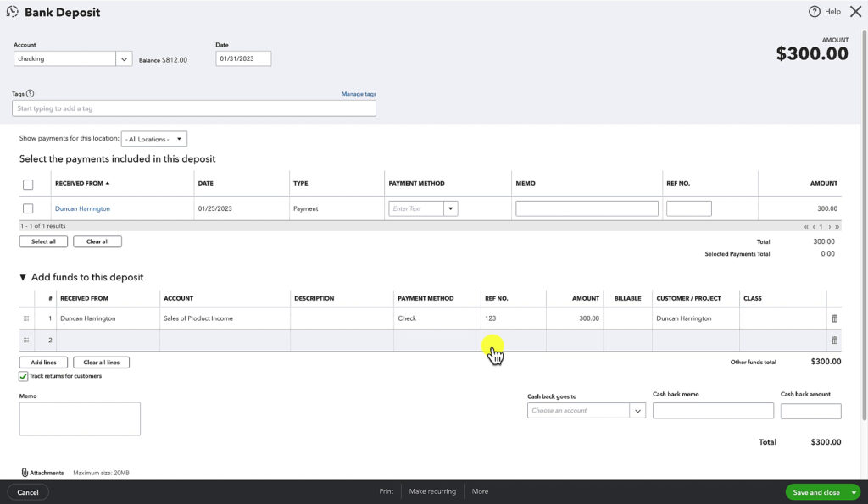Image resolution: width=868 pixels, height=504 pixels.
Task: Open the Help menu
Action: (823, 11)
